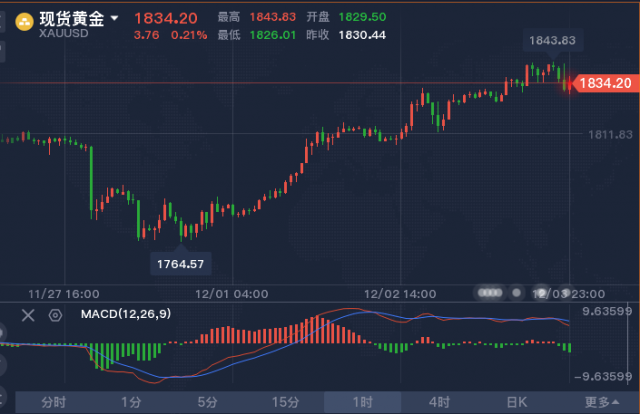The image size is (640, 414).
Task: Click the 11/27 16:00 time axis marker
Action: [x=64, y=294]
